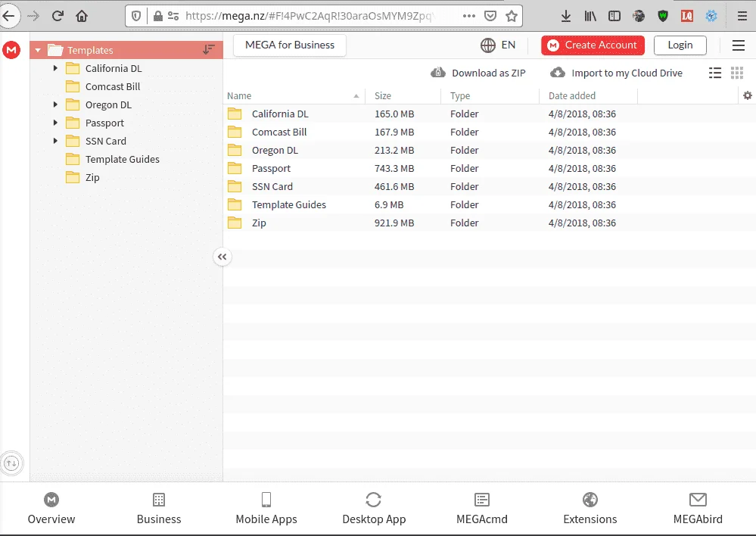This screenshot has width=756, height=536.
Task: Click the blue gear extension icon
Action: point(711,17)
